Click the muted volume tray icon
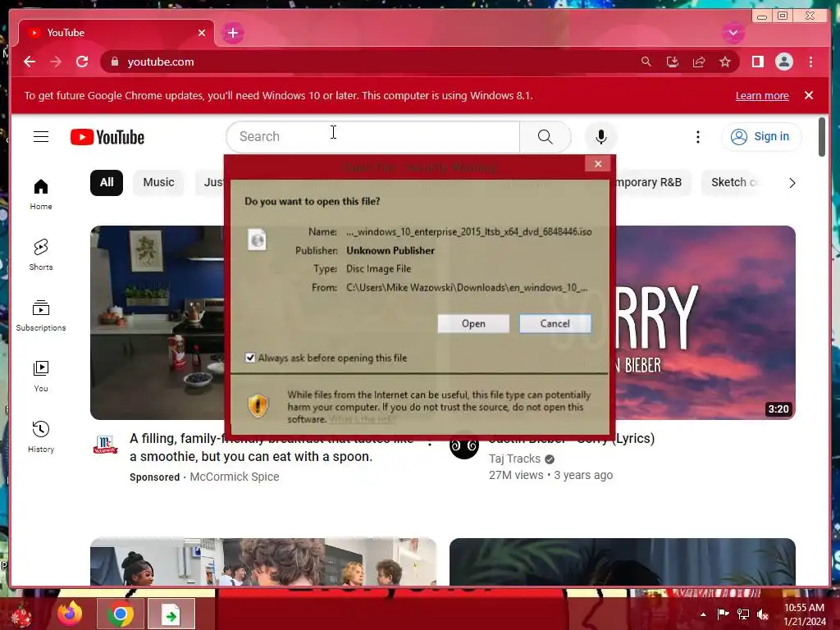This screenshot has height=630, width=840. point(762,614)
